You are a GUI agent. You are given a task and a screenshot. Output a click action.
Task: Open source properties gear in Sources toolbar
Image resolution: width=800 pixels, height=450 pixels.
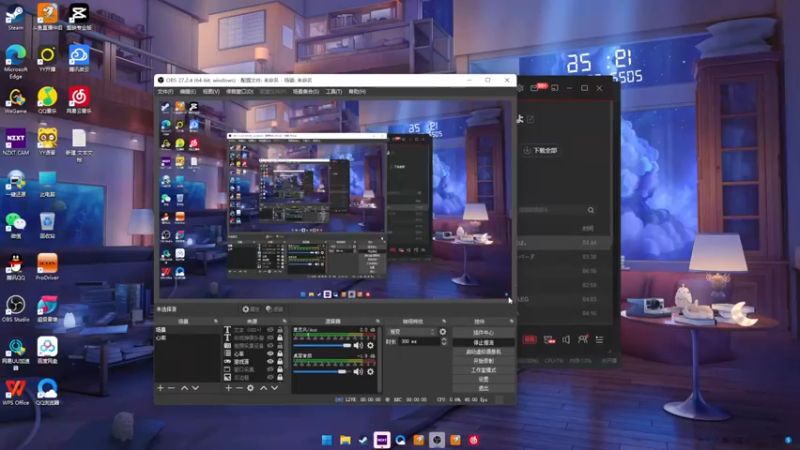(251, 388)
